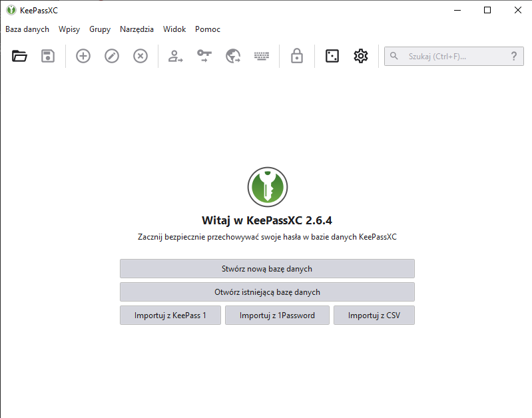Open the Narzędzia menu
The width and height of the screenshot is (532, 418).
click(x=136, y=29)
